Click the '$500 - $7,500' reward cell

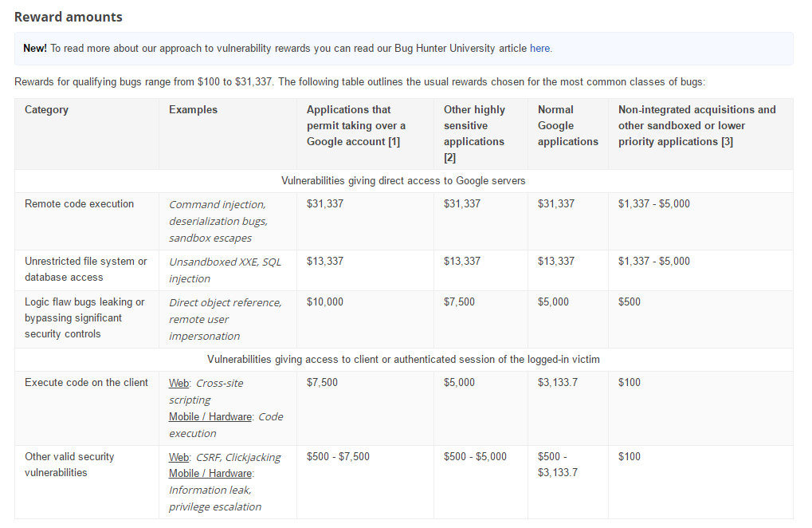(338, 457)
